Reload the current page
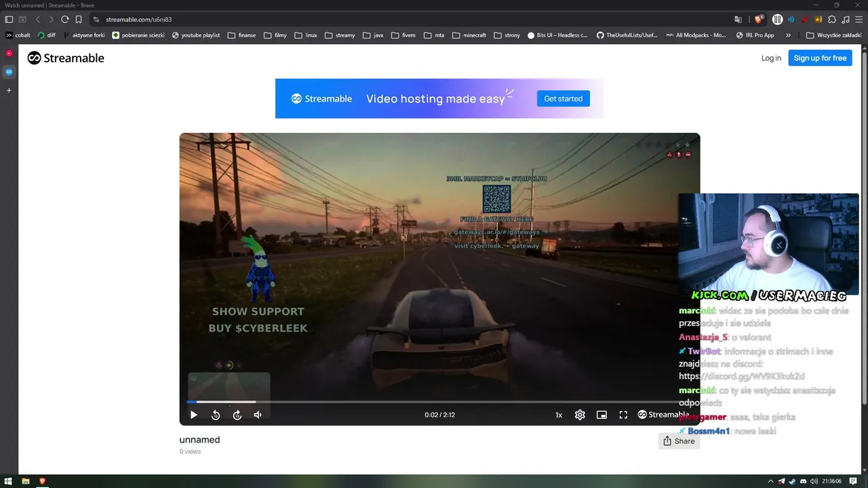868x488 pixels. click(x=64, y=20)
